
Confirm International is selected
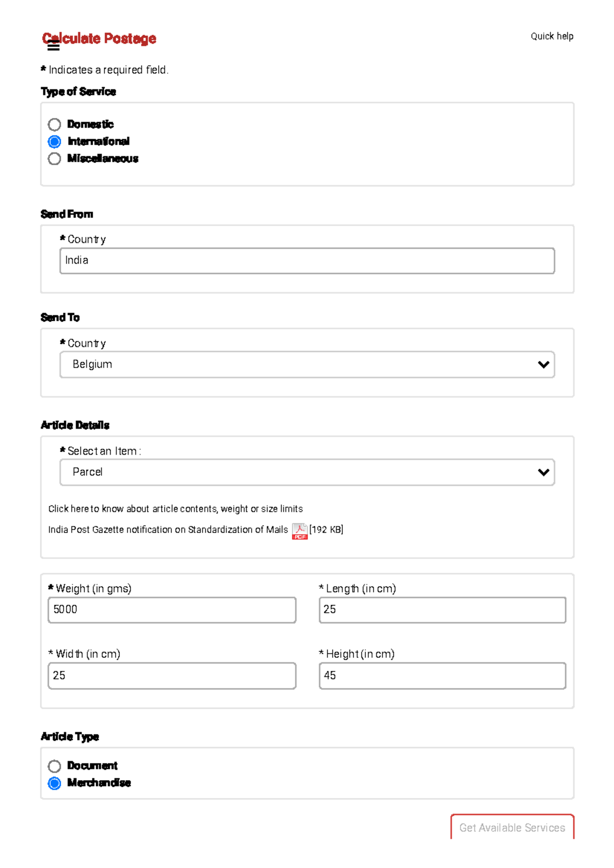(54, 141)
